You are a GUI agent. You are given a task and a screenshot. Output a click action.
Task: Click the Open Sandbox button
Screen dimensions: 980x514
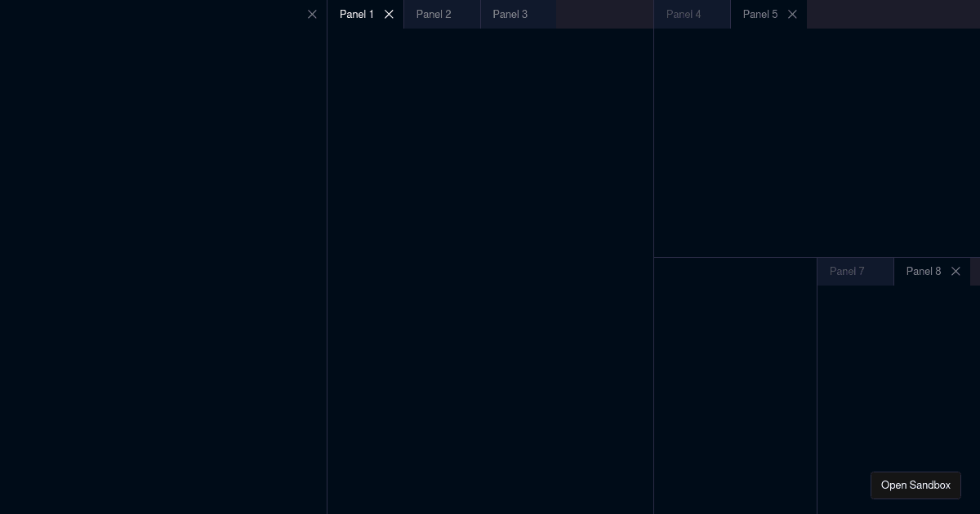pos(915,485)
